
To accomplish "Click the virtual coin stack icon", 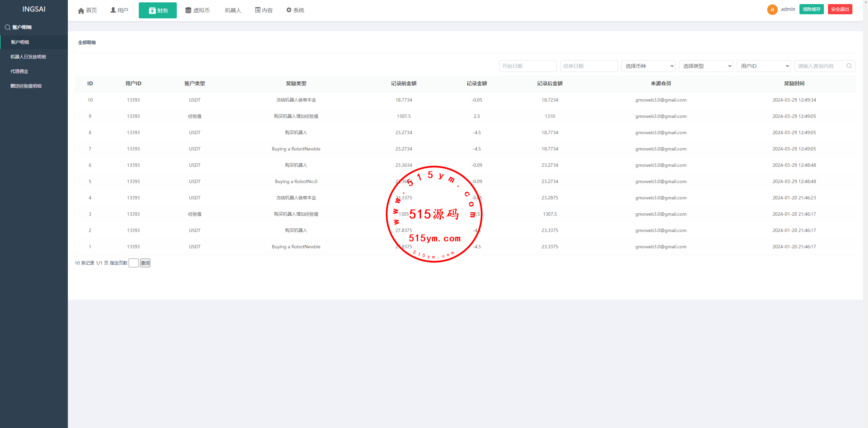I will [x=188, y=10].
